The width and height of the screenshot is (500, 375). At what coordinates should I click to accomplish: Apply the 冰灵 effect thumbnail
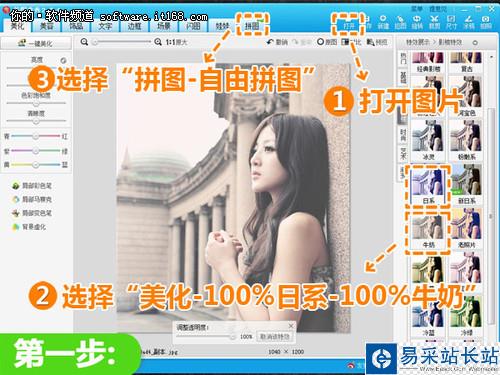tap(428, 140)
